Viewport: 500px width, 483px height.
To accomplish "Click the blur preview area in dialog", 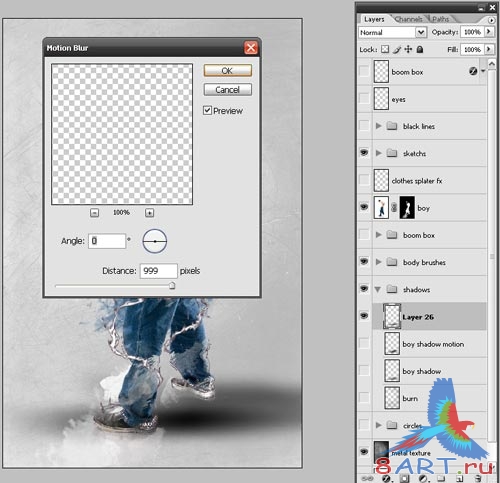I will 122,134.
